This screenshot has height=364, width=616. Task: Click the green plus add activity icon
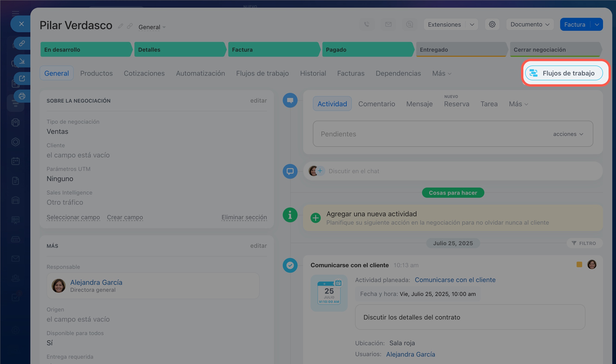coord(315,218)
